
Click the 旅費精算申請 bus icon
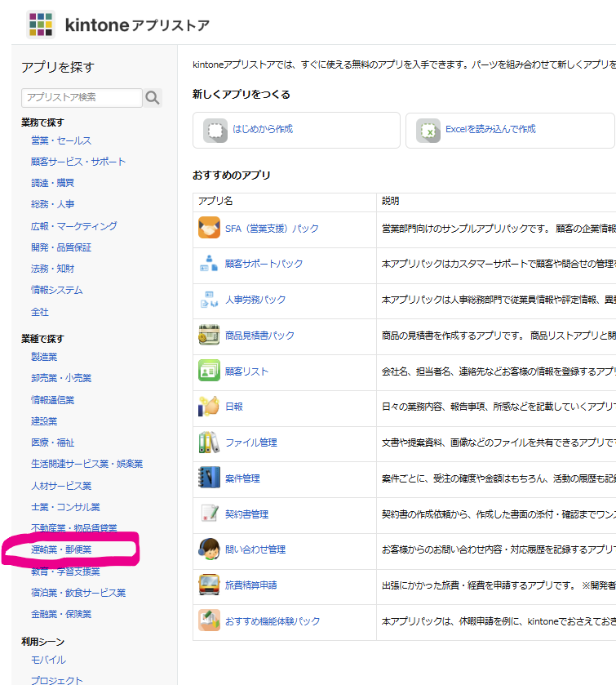tap(209, 585)
